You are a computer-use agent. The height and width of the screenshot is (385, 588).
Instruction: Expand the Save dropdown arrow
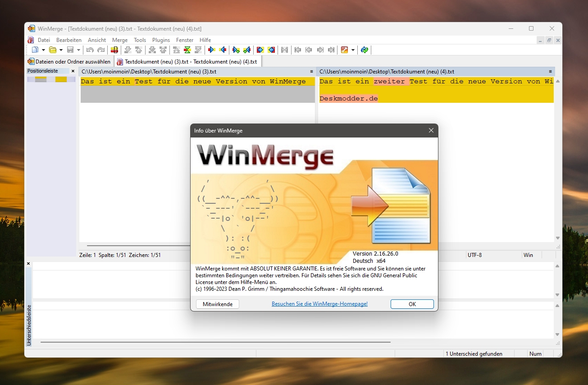(78, 50)
